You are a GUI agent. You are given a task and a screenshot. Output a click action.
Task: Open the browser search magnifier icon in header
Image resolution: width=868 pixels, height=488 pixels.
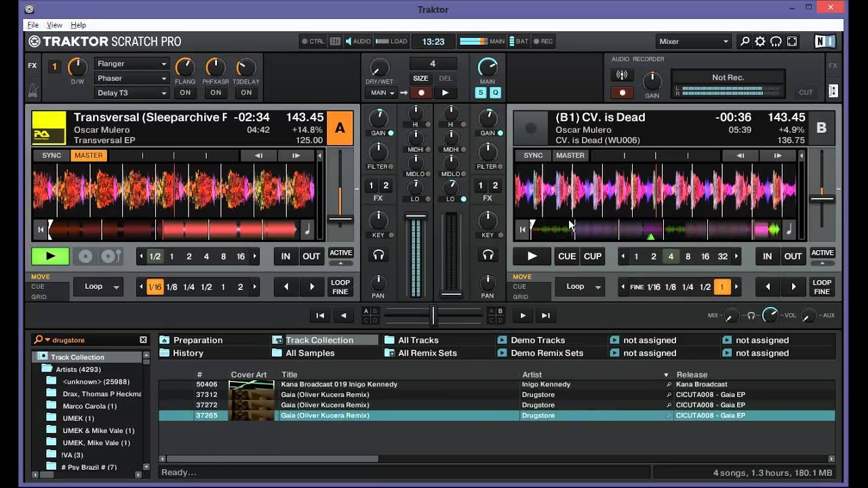pos(745,41)
